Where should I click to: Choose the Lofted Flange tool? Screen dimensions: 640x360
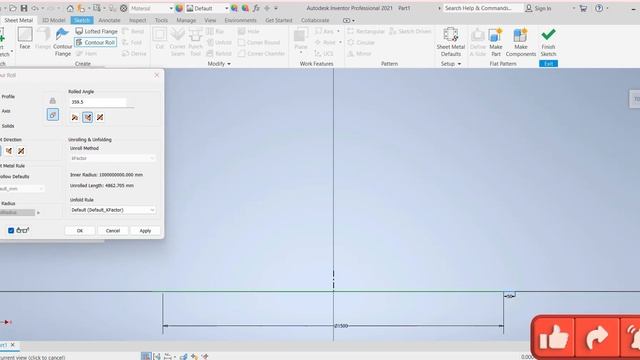tap(96, 31)
